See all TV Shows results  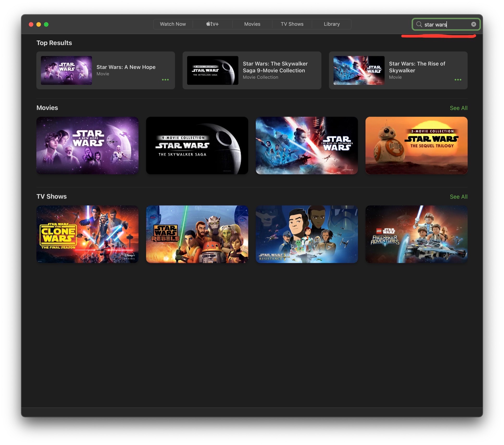point(458,197)
